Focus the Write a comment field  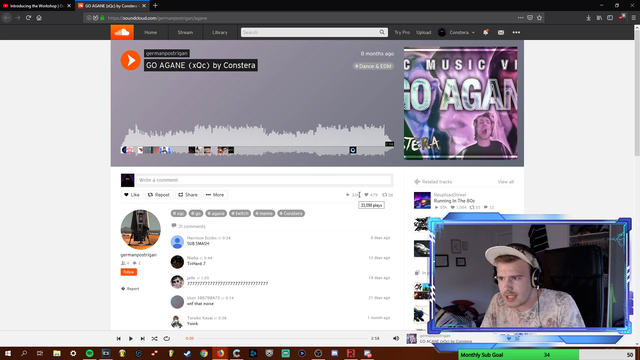tap(264, 180)
